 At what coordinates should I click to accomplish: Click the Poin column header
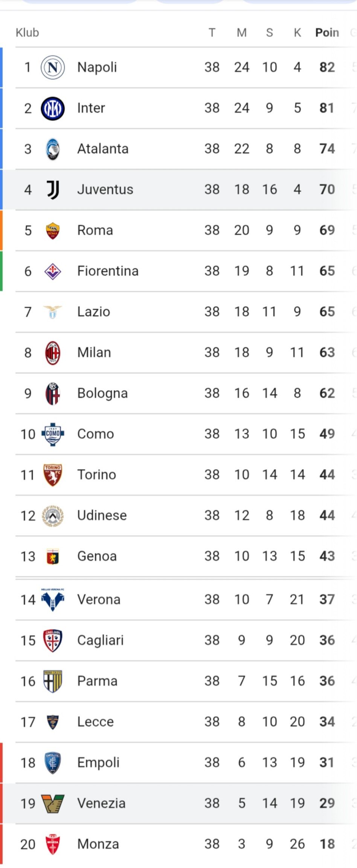327,33
